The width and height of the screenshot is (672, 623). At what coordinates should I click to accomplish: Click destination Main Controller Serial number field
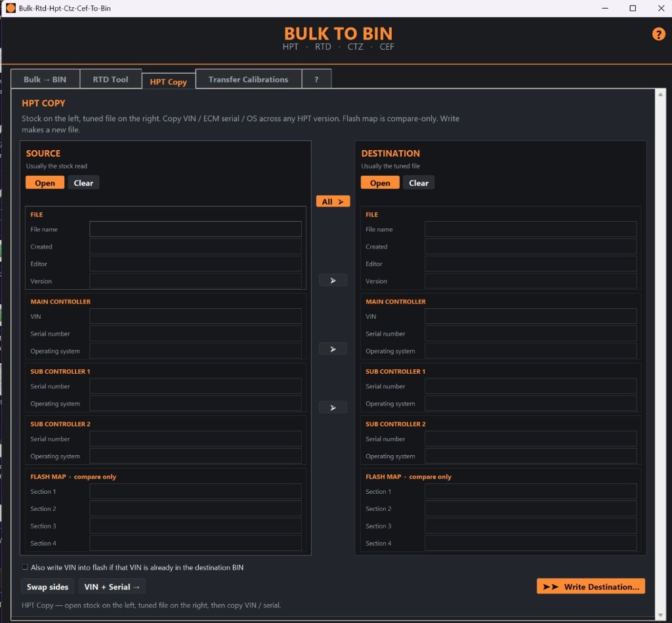click(530, 334)
